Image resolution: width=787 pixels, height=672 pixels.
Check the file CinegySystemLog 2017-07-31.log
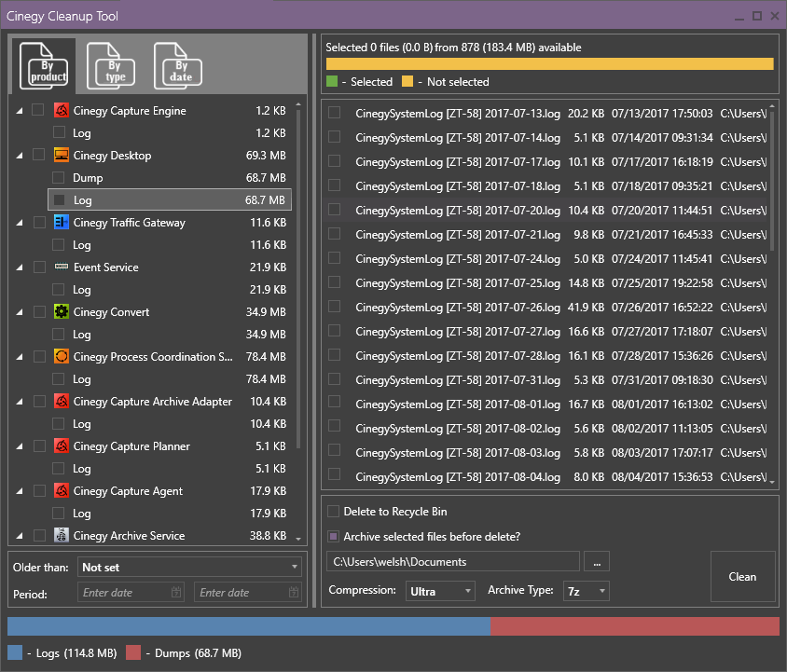point(334,379)
